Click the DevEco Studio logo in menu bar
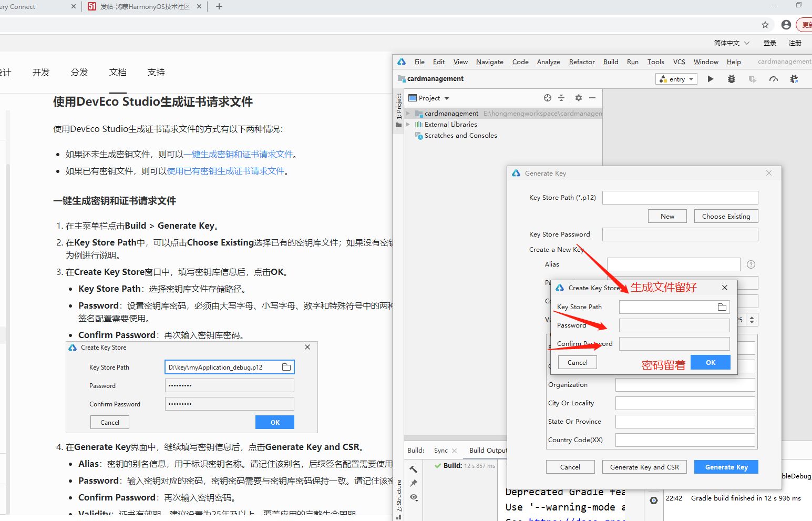This screenshot has width=812, height=521. (x=402, y=62)
